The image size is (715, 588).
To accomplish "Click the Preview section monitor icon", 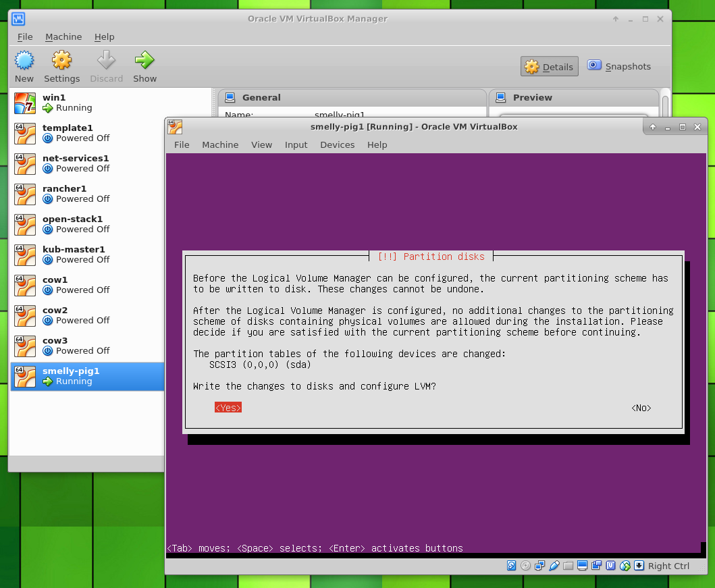I will (501, 97).
